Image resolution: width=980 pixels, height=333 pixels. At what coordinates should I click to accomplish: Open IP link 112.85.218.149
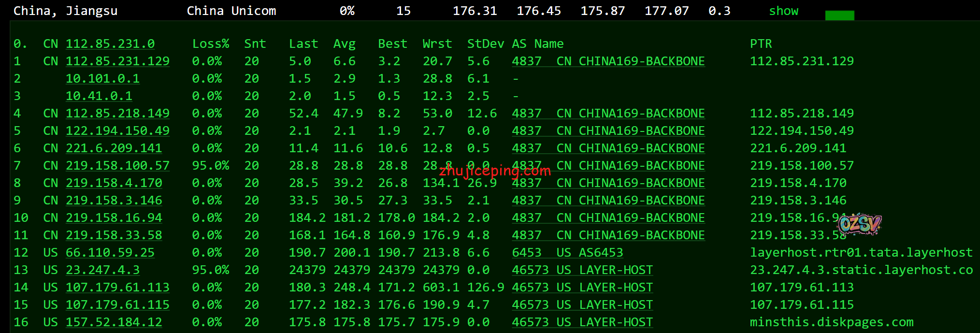(x=117, y=114)
